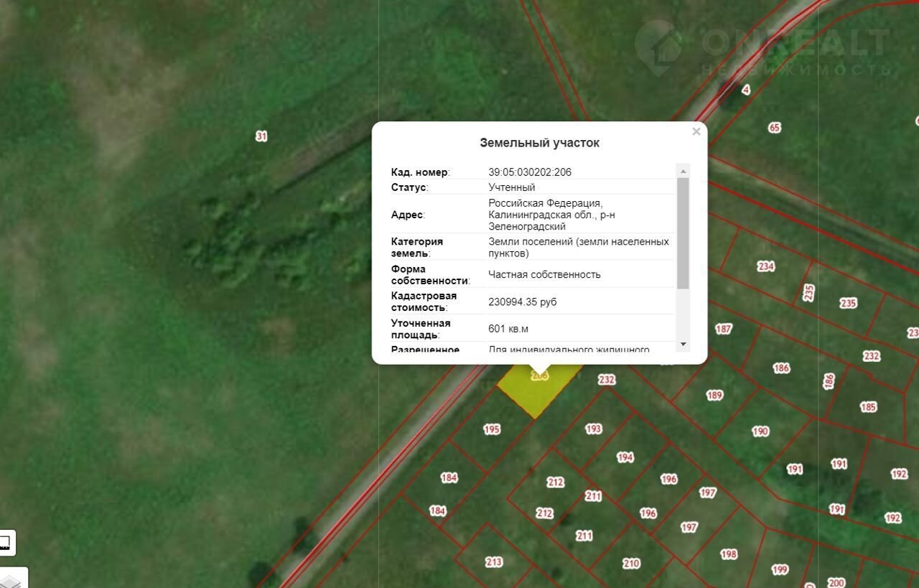The height and width of the screenshot is (588, 919).
Task: Select parcel labeled 31 on map
Action: [261, 136]
